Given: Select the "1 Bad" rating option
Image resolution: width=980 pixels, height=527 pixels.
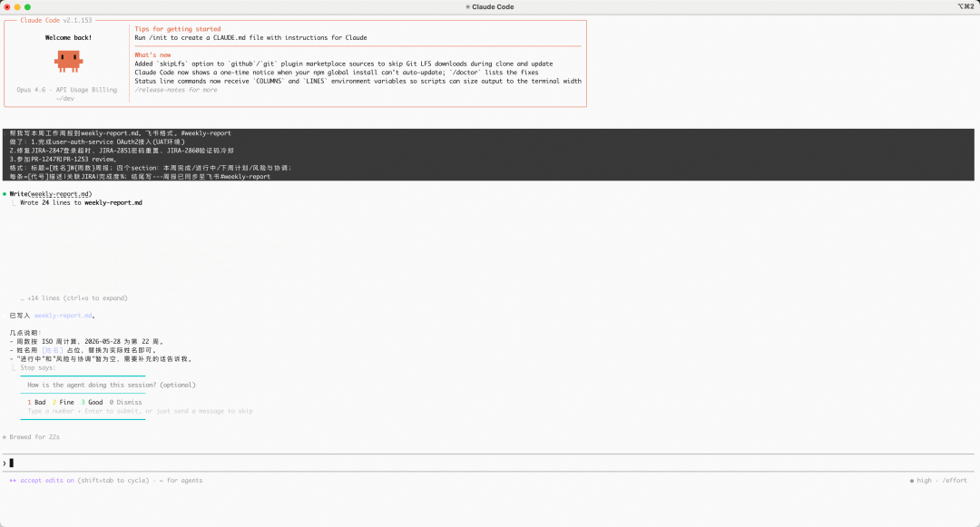Looking at the screenshot, I should pos(36,402).
